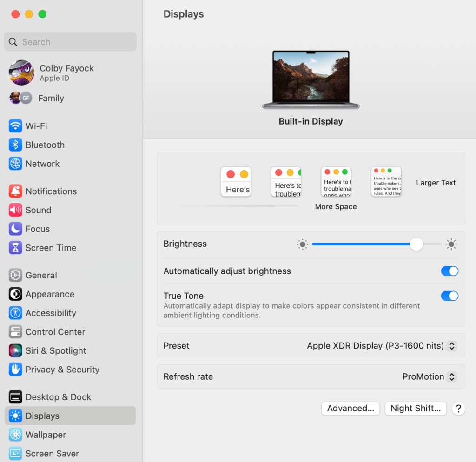476x462 pixels.
Task: Select the smallest text resolution thumbnail
Action: click(386, 182)
